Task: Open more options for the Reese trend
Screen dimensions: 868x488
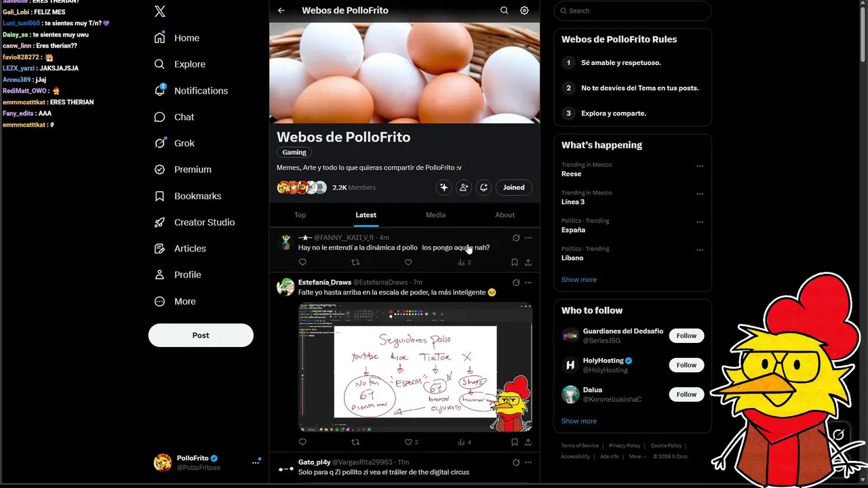Action: (x=700, y=165)
